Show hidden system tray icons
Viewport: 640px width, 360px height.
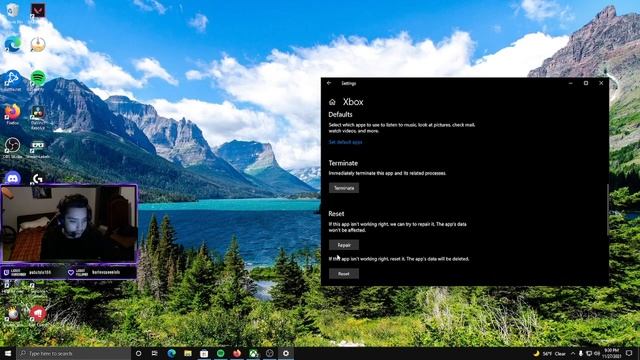pos(573,353)
